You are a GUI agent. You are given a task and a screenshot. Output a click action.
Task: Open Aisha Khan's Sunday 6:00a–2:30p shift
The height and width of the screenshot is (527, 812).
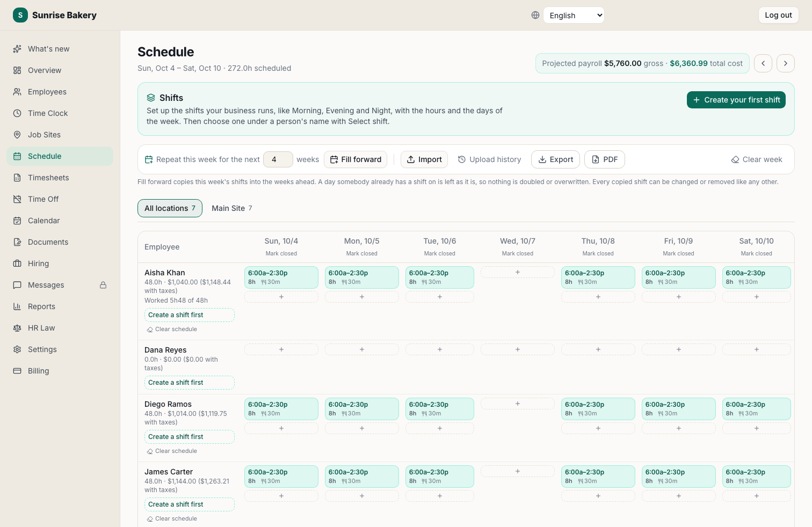coord(281,277)
